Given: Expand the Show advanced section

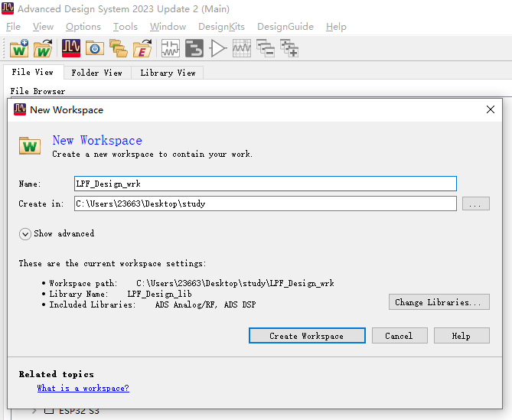Looking at the screenshot, I should coord(25,234).
